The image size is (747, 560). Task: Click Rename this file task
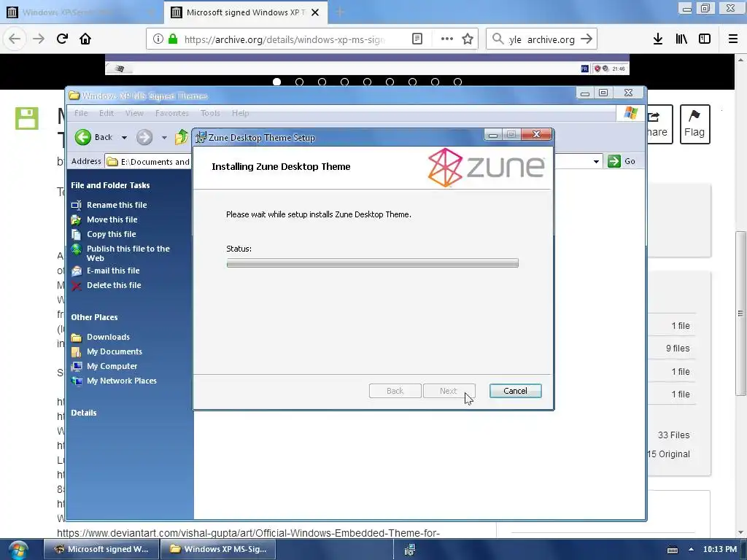point(117,205)
